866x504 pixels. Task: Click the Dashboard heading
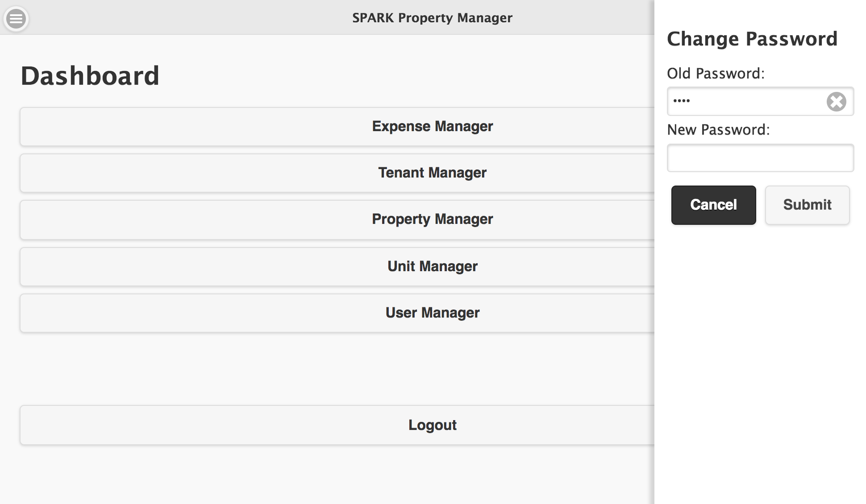[90, 76]
